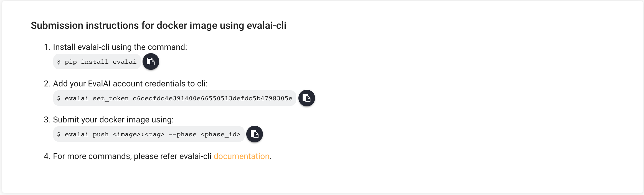Image resolution: width=644 pixels, height=195 pixels.
Task: Click step 1 install evalai-cli text
Action: (120, 47)
